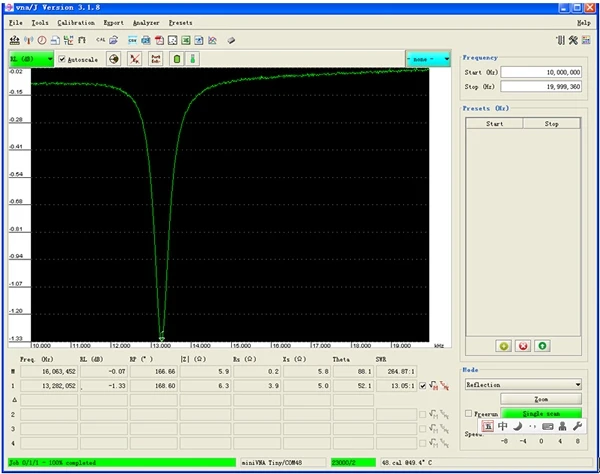
Task: Click the green add preset button
Action: point(504,346)
